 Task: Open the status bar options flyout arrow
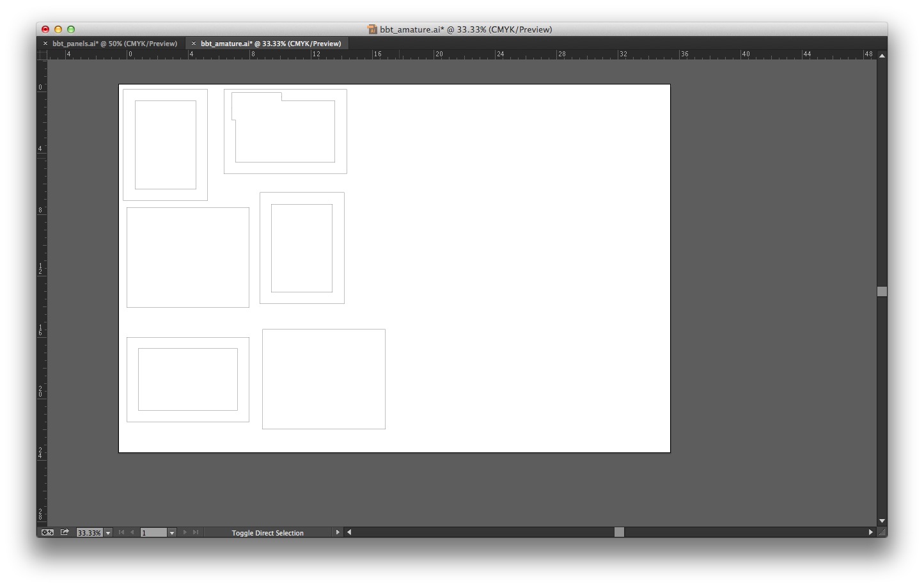coord(338,532)
